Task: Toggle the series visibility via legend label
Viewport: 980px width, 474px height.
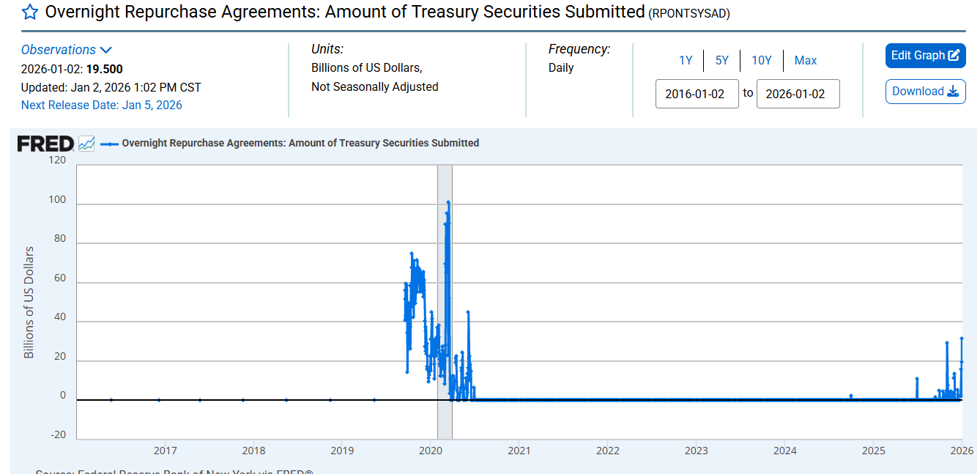Action: click(300, 143)
